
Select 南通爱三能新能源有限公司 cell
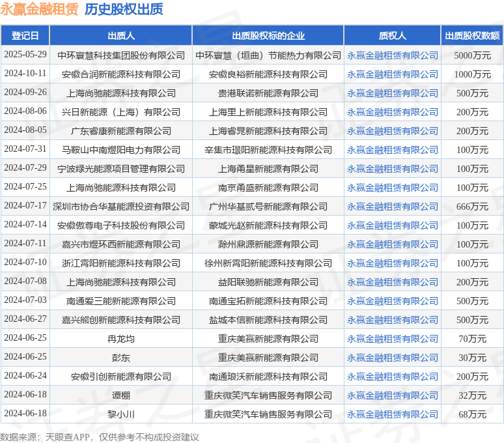tap(121, 301)
